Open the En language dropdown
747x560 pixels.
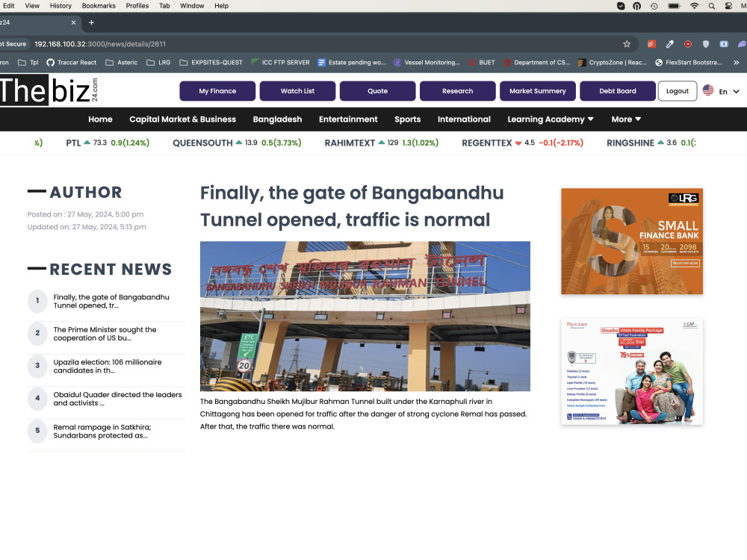[x=729, y=91]
